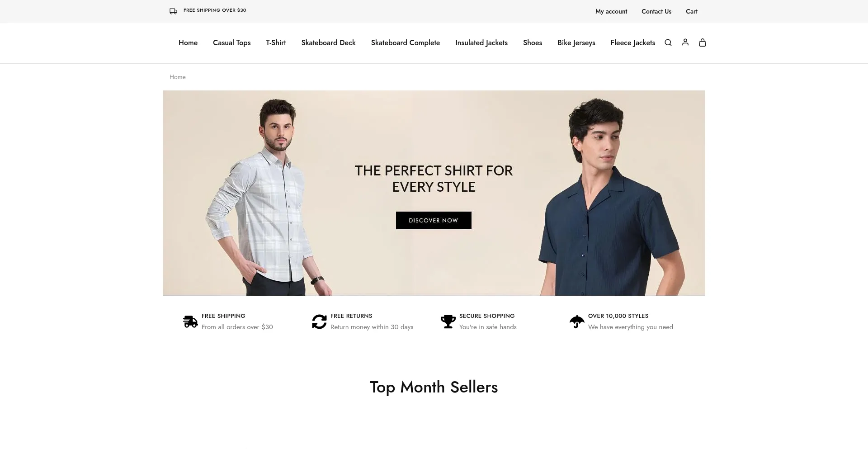Select Skateboard Deck in navigation

coord(328,43)
